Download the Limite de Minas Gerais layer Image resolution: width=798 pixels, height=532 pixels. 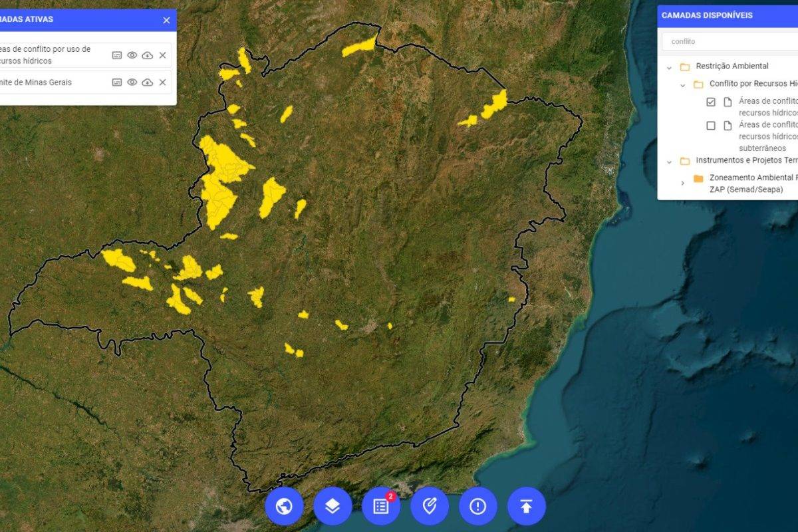click(147, 82)
